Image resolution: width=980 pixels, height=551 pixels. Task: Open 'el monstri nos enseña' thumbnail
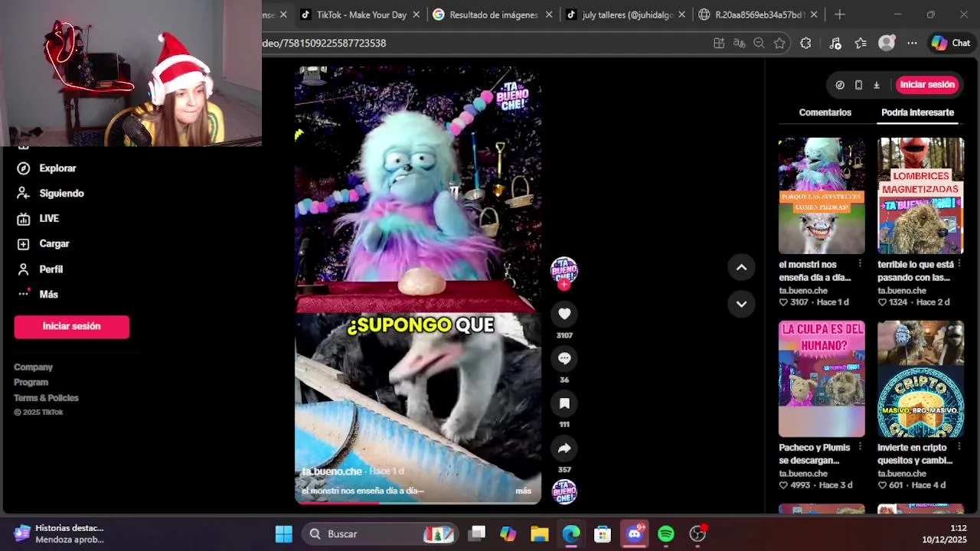click(822, 196)
